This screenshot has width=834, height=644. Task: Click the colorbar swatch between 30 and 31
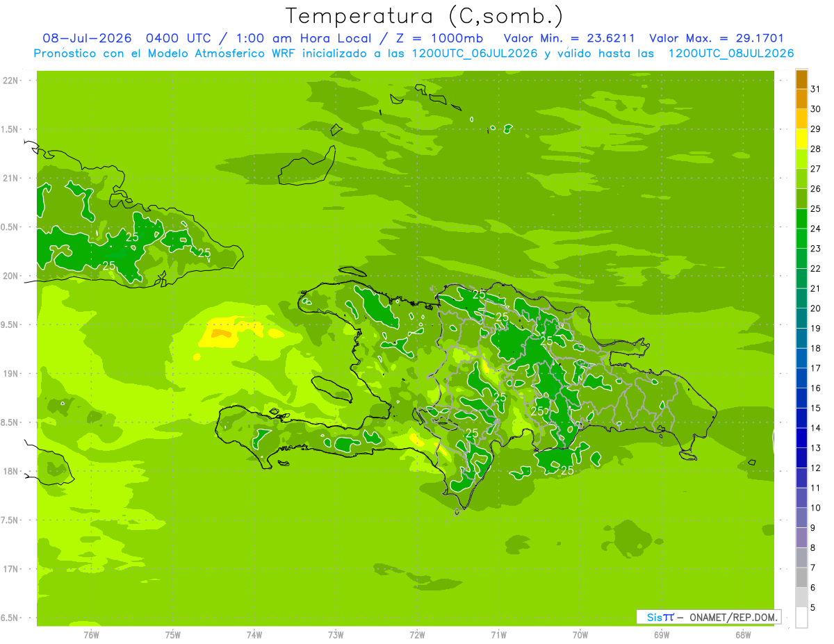[x=801, y=99]
